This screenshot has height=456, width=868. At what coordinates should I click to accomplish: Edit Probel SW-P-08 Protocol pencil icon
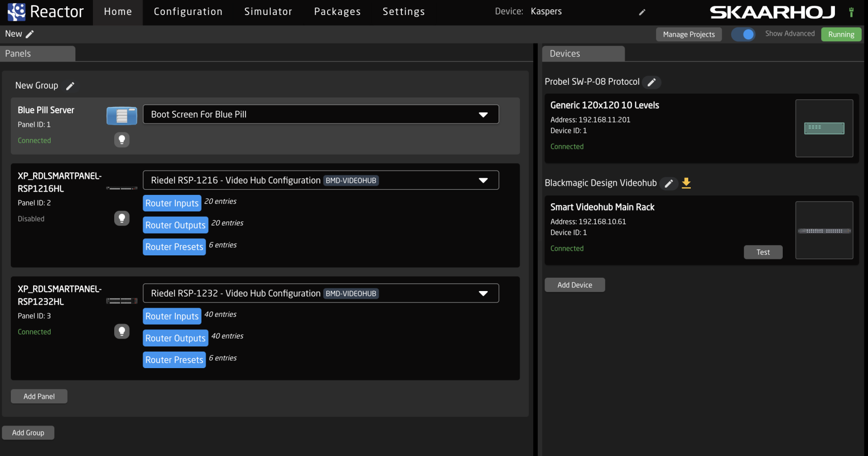click(652, 82)
